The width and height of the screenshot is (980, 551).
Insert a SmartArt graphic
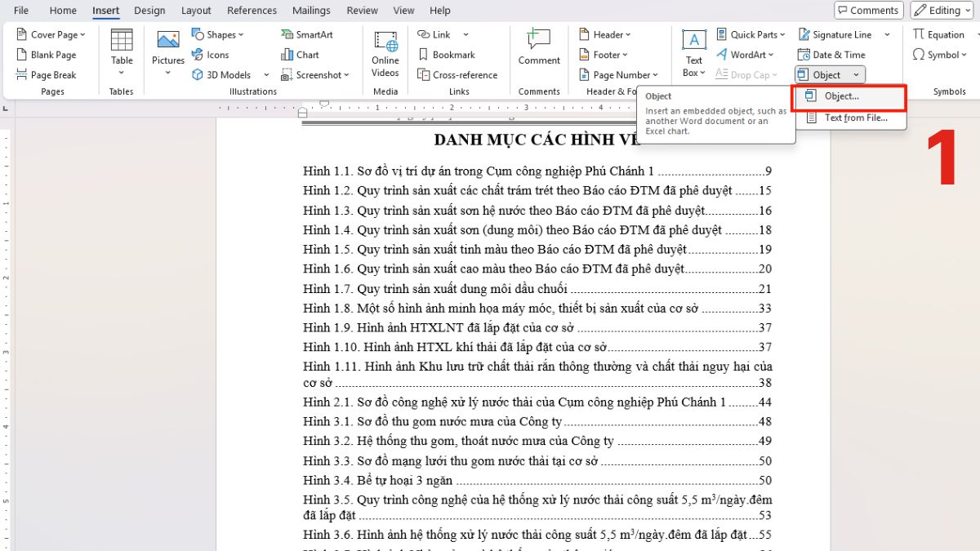[307, 34]
